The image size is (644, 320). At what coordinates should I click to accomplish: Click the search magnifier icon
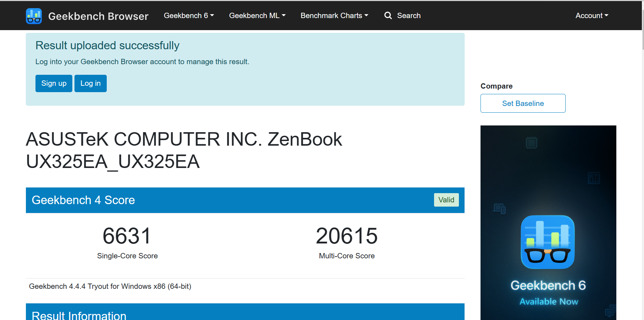[x=388, y=16]
